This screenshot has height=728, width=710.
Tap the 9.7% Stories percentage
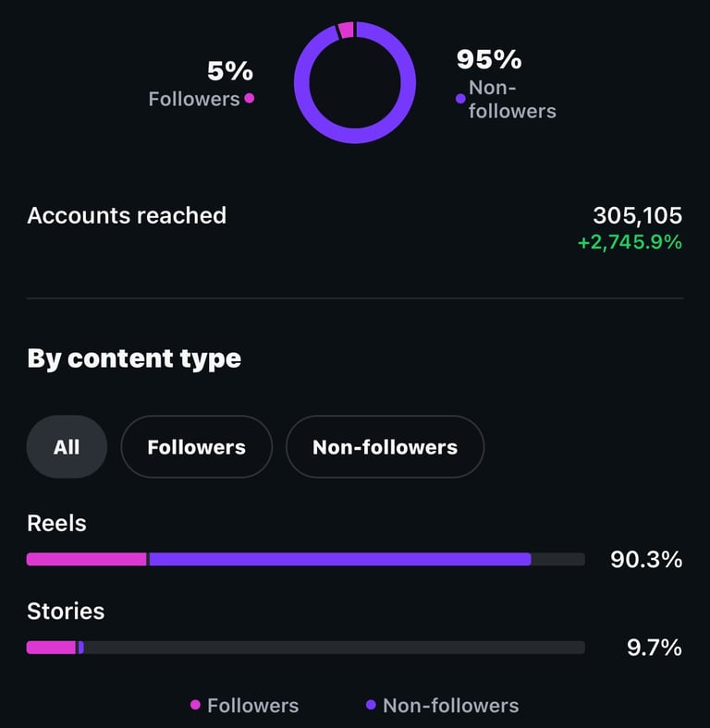[x=655, y=648]
